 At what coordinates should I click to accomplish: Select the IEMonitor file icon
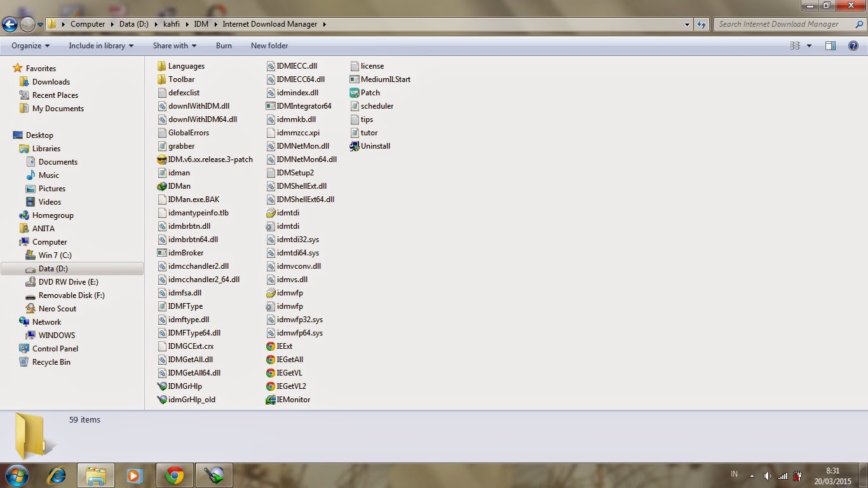coord(271,400)
